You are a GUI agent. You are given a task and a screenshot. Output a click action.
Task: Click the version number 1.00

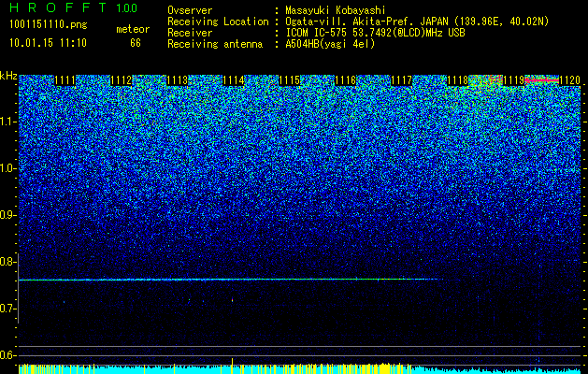pos(127,8)
